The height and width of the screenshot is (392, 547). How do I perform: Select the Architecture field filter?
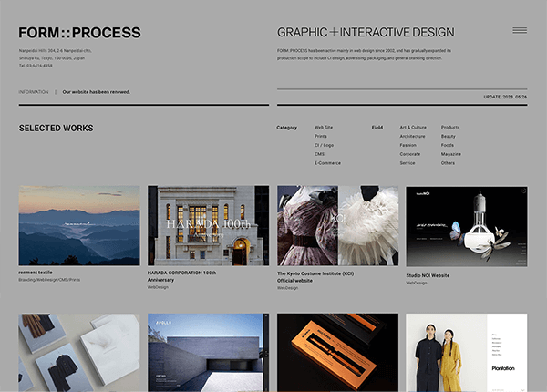(412, 137)
